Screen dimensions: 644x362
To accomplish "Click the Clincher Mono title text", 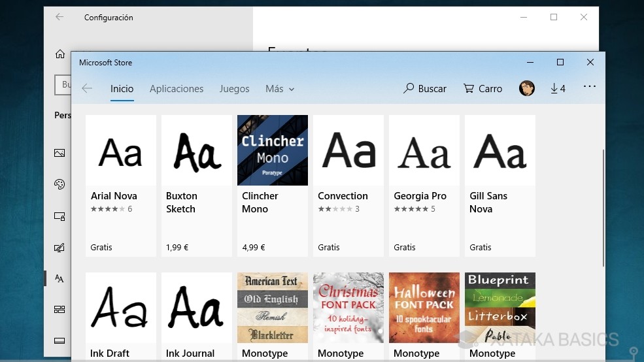I will click(260, 203).
